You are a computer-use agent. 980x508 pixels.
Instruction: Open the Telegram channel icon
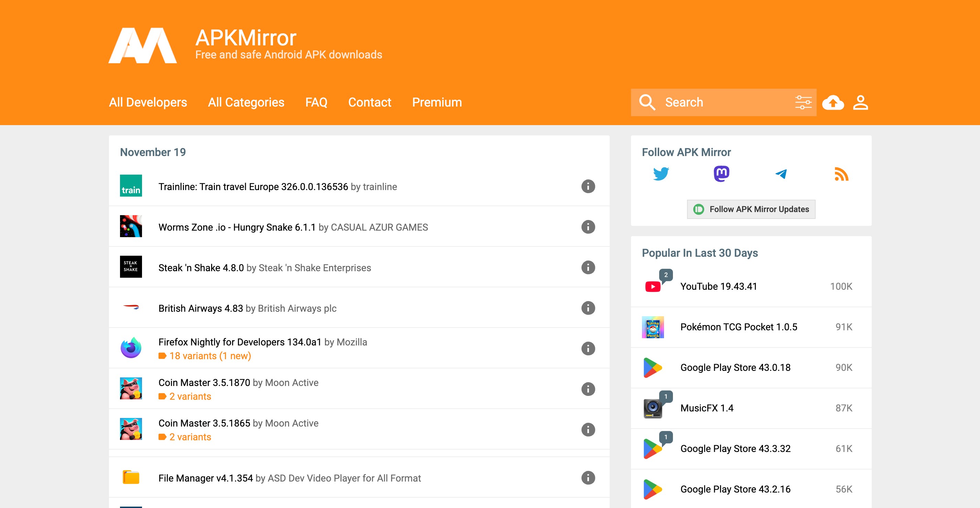click(781, 174)
